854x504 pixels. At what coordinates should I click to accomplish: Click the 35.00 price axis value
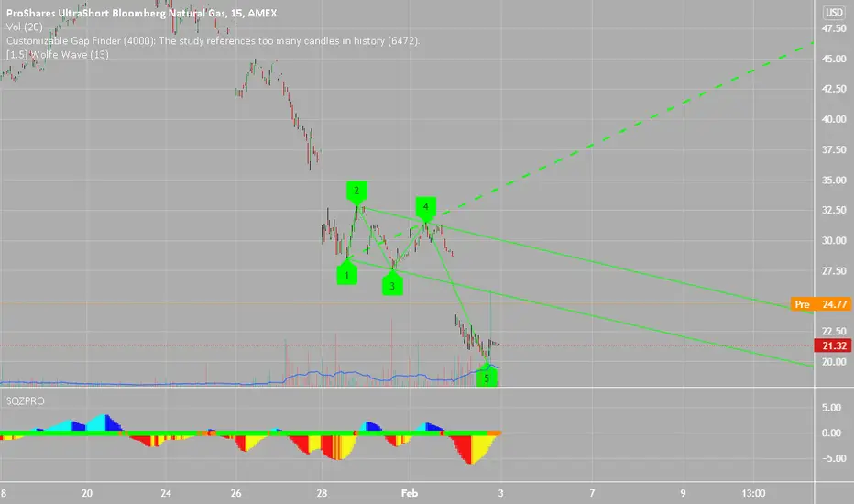(x=834, y=180)
